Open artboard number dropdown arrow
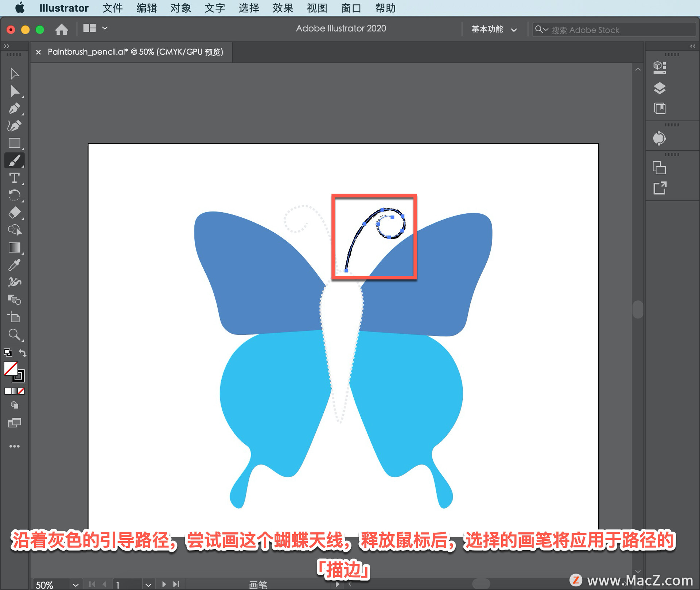700x590 pixels. [x=148, y=585]
